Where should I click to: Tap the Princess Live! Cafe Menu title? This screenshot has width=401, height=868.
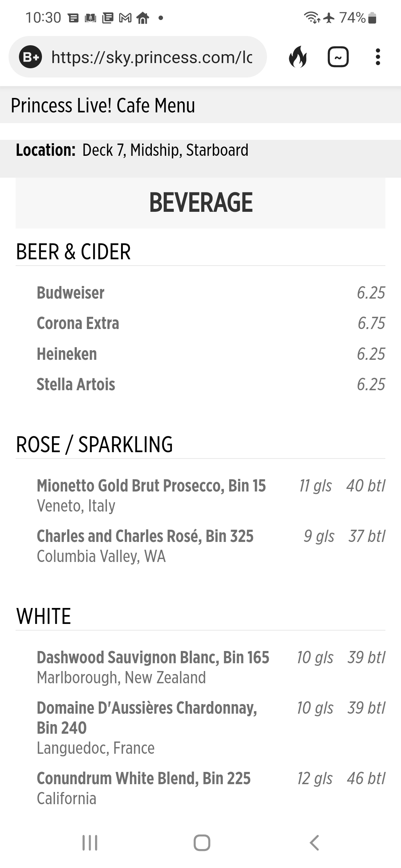click(103, 105)
